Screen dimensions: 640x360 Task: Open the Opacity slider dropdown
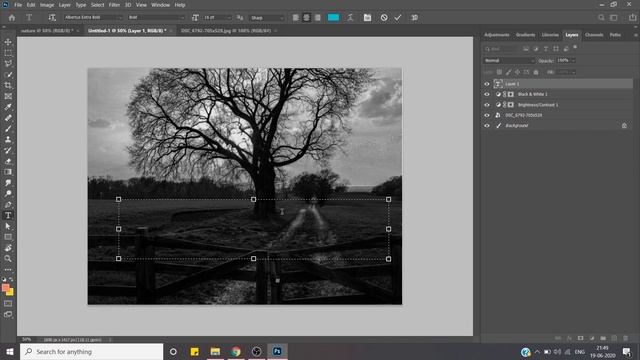click(x=573, y=60)
